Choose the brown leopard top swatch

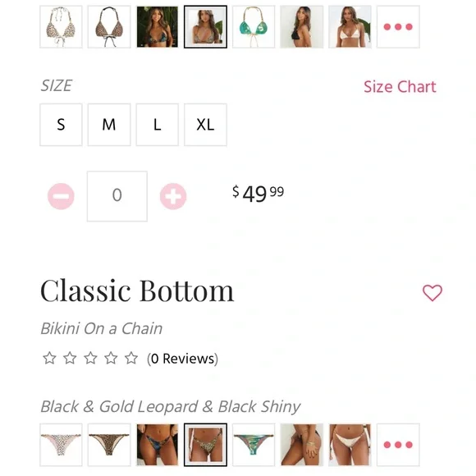(109, 27)
